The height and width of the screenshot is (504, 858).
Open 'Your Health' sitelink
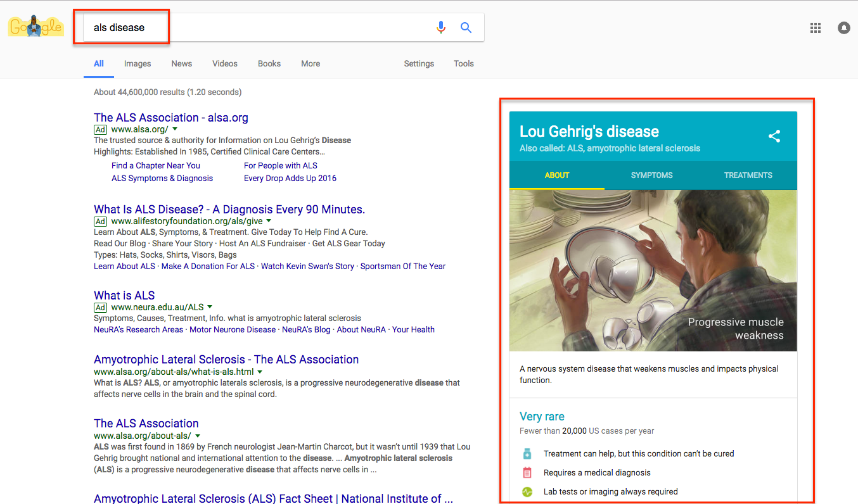(413, 329)
